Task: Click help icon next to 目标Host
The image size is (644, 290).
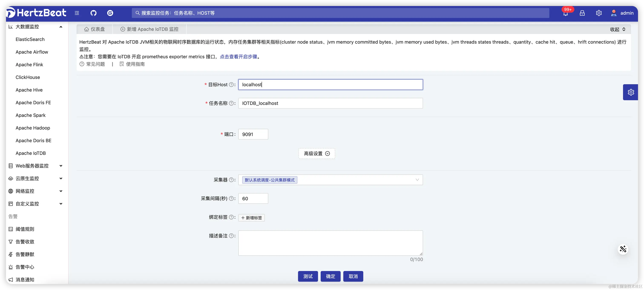Action: 231,85
